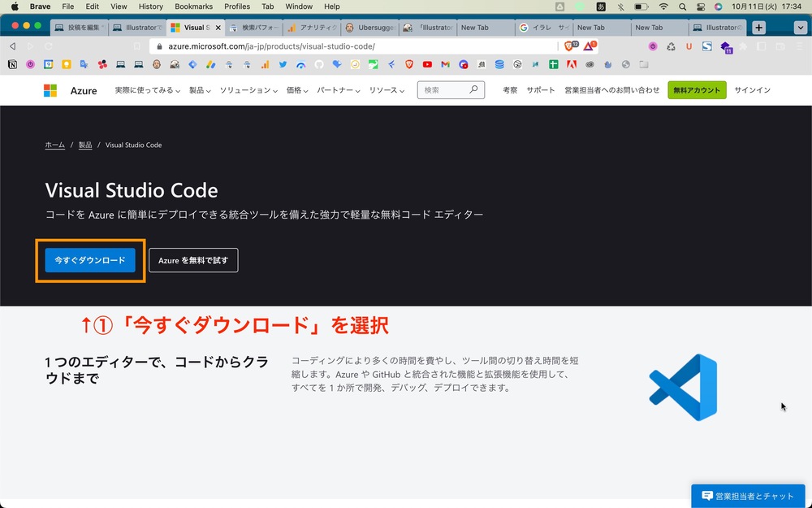Image resolution: width=812 pixels, height=508 pixels.
Task: Click the new tab plus button
Action: point(758,28)
